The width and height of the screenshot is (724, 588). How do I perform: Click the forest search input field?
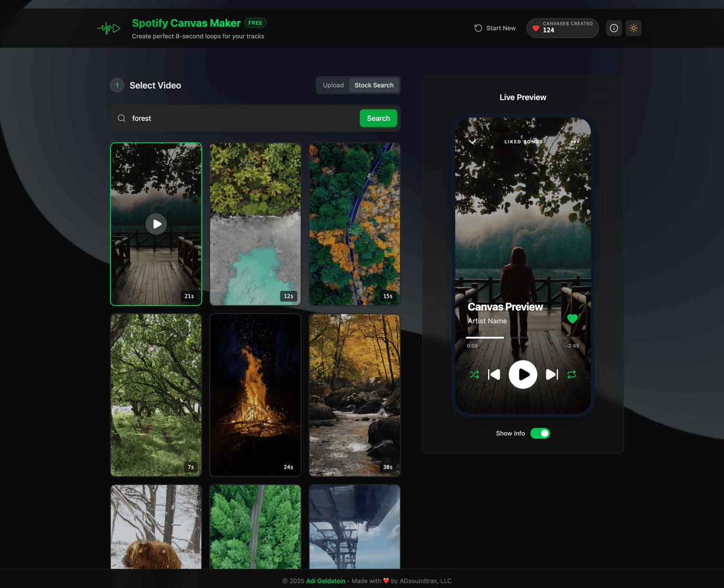point(240,118)
